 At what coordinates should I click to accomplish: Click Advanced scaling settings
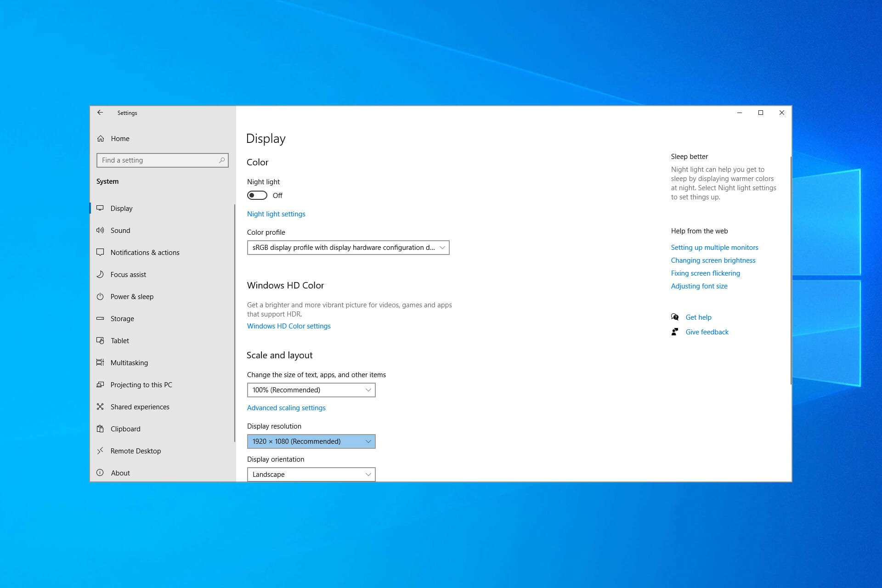pos(286,407)
